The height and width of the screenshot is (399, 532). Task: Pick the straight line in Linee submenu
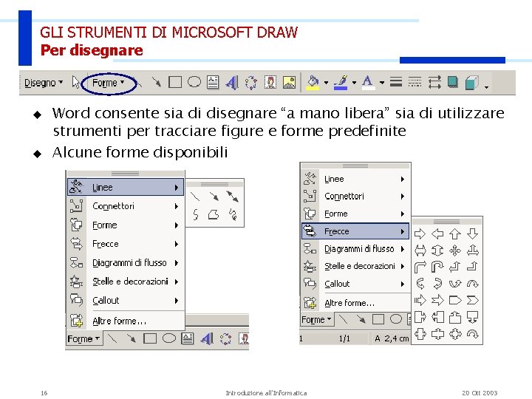click(195, 197)
